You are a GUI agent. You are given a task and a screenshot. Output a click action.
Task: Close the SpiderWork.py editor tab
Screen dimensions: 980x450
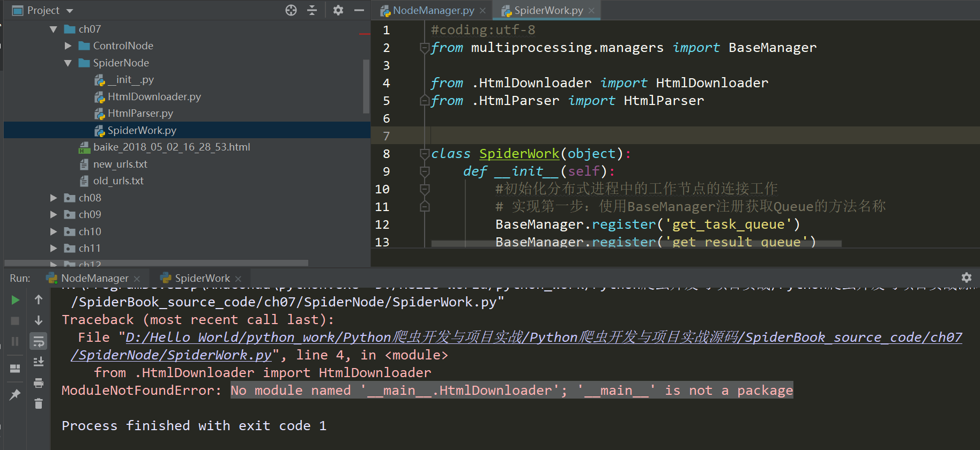pyautogui.click(x=591, y=11)
